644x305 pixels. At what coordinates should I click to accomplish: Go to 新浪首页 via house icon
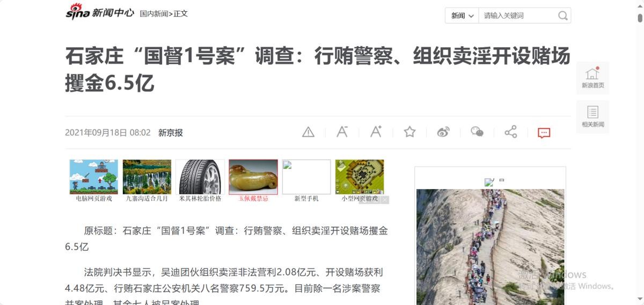tap(592, 78)
